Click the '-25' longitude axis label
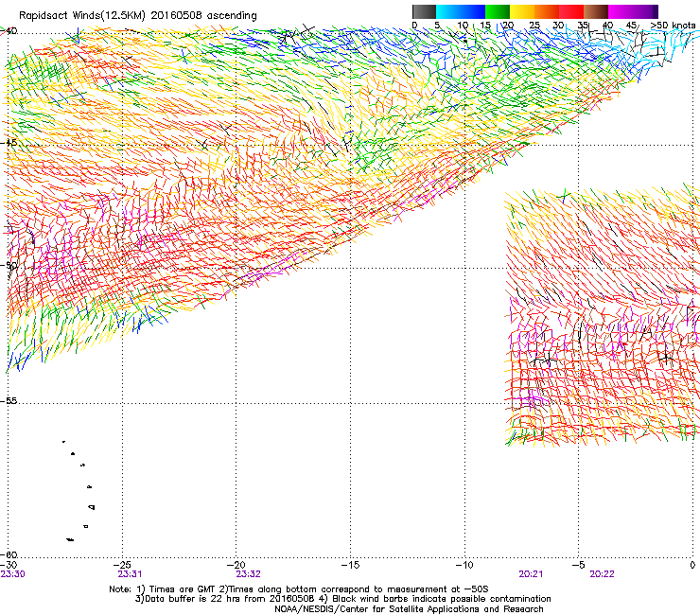 122,565
